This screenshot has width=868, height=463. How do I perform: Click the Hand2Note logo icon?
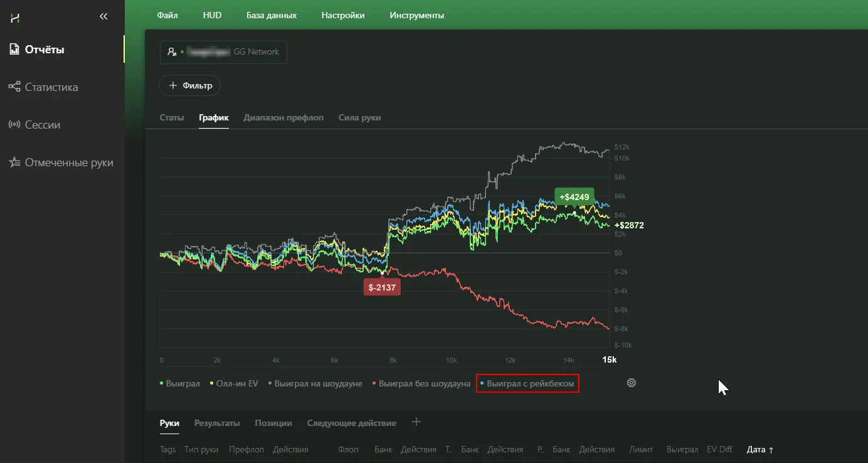(15, 18)
